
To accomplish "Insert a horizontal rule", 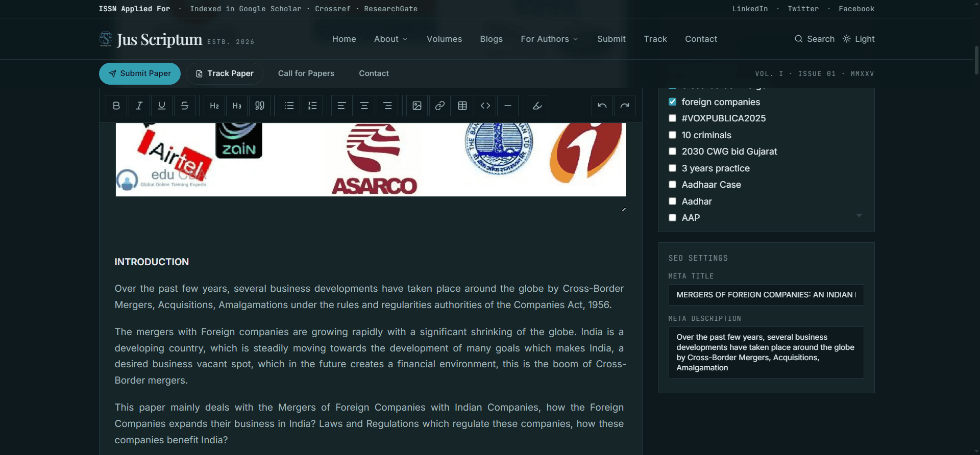I will pyautogui.click(x=508, y=106).
